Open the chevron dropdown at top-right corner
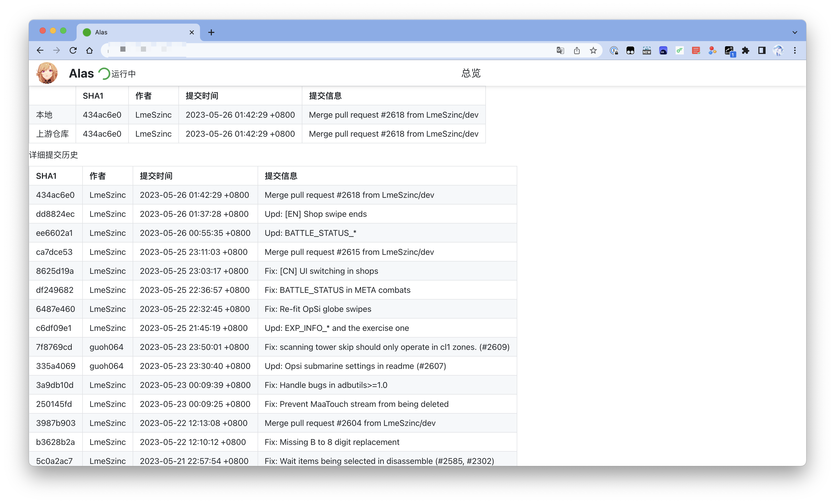 795,32
